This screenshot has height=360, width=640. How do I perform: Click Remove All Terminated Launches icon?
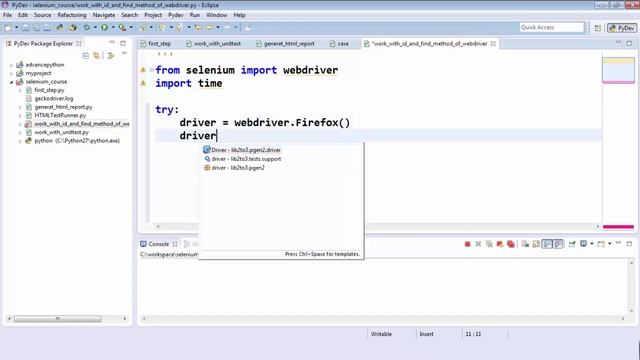tap(489, 244)
